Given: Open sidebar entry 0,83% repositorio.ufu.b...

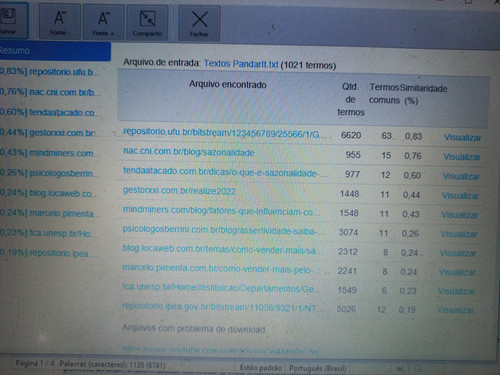Looking at the screenshot, I should tap(49, 72).
